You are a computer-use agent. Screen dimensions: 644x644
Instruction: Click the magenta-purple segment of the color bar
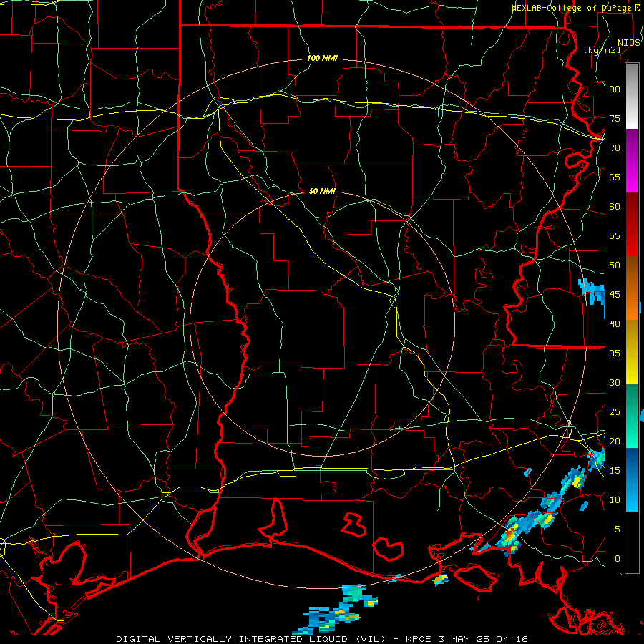(x=632, y=161)
